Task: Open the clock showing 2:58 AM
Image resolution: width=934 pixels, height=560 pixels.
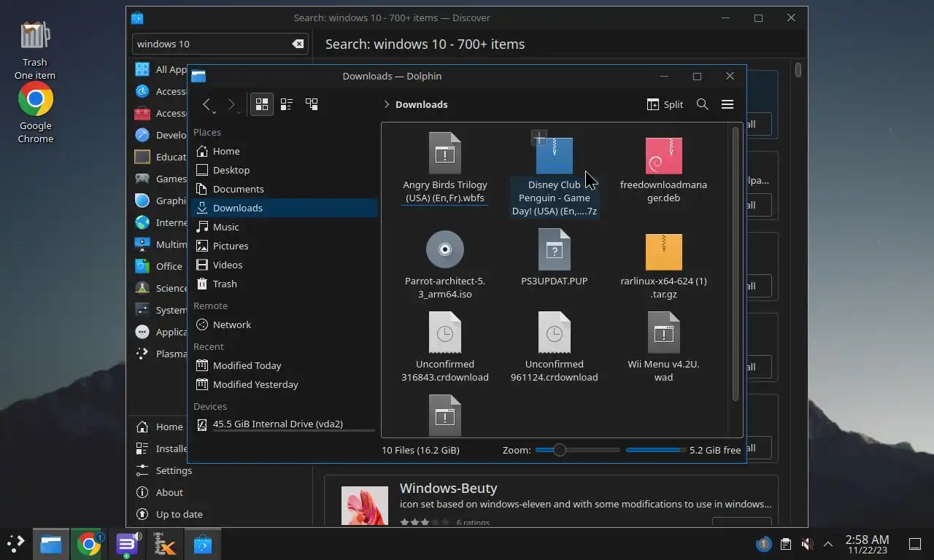Action: (x=867, y=544)
